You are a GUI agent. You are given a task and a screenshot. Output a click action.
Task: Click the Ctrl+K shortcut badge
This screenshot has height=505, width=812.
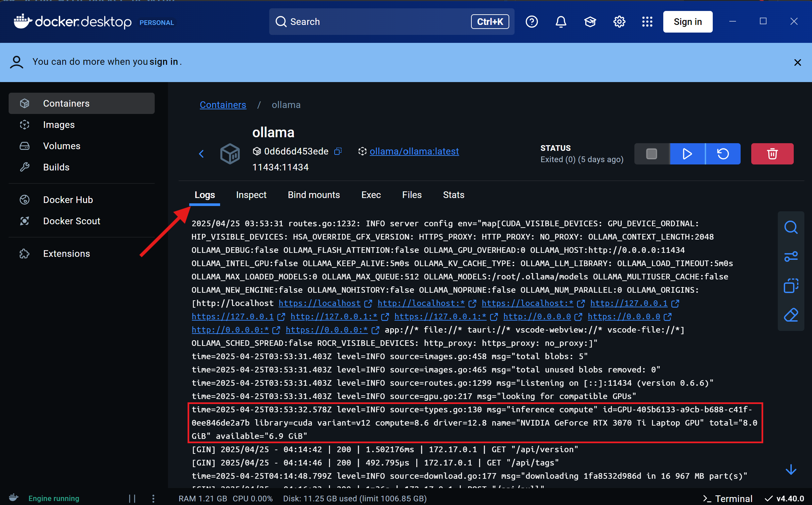coord(490,22)
